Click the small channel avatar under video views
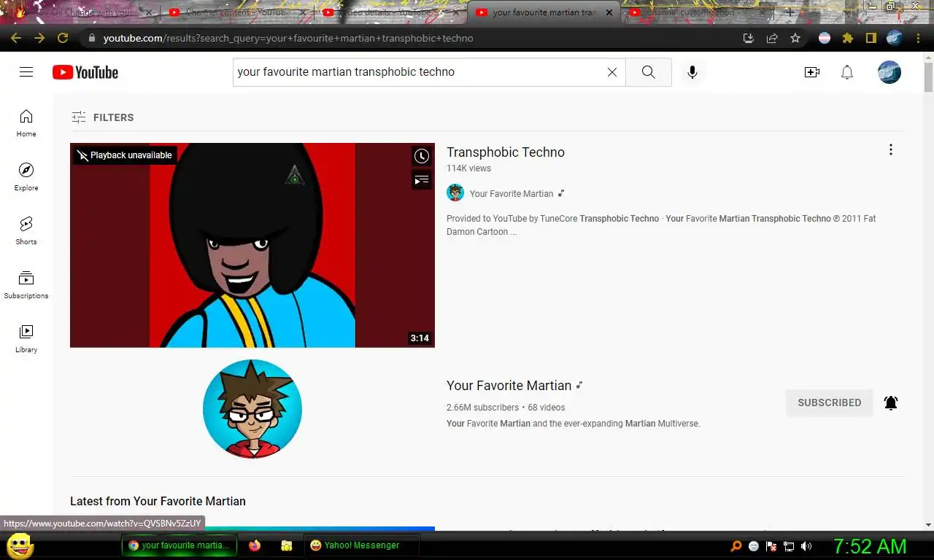The width and height of the screenshot is (934, 560). [x=455, y=193]
